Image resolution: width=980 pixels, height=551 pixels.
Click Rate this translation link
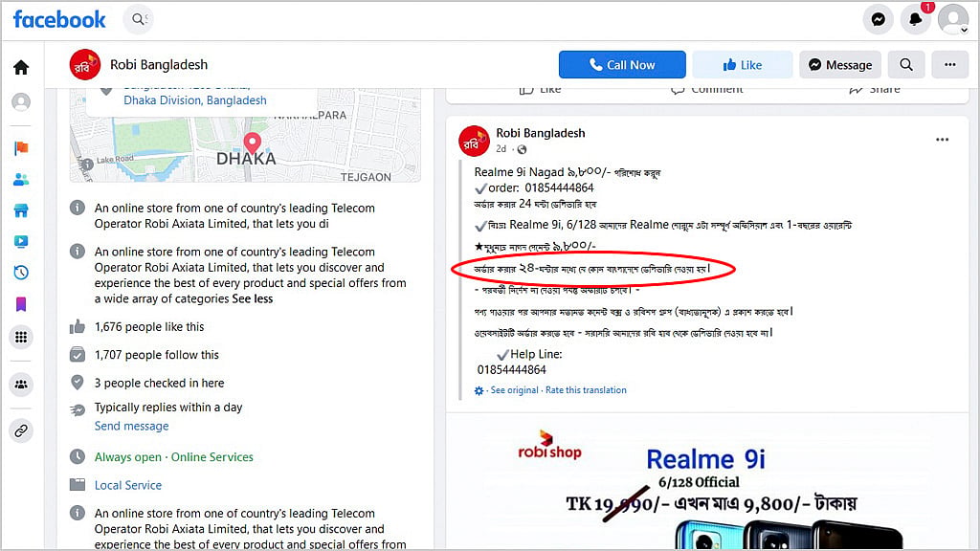(587, 390)
